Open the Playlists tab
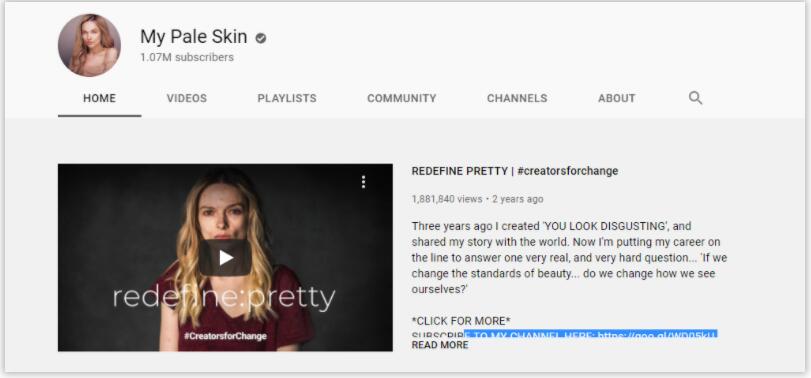This screenshot has width=811, height=378. pos(287,98)
